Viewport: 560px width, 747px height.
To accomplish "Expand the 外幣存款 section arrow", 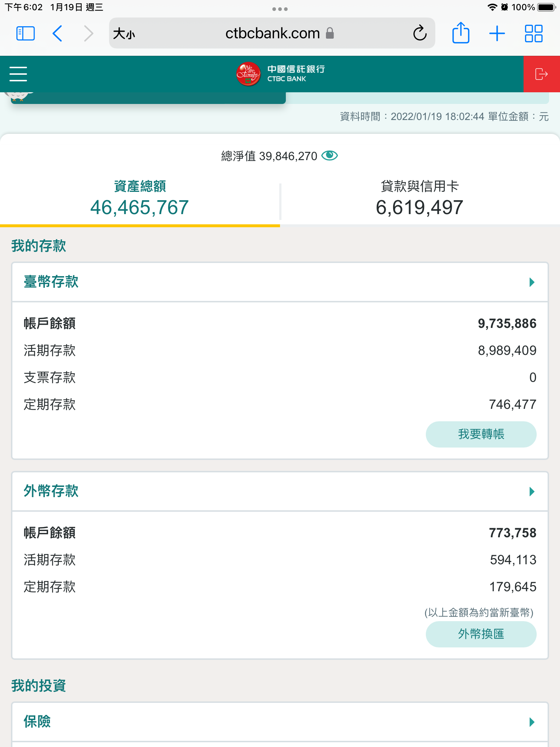I will pos(532,492).
